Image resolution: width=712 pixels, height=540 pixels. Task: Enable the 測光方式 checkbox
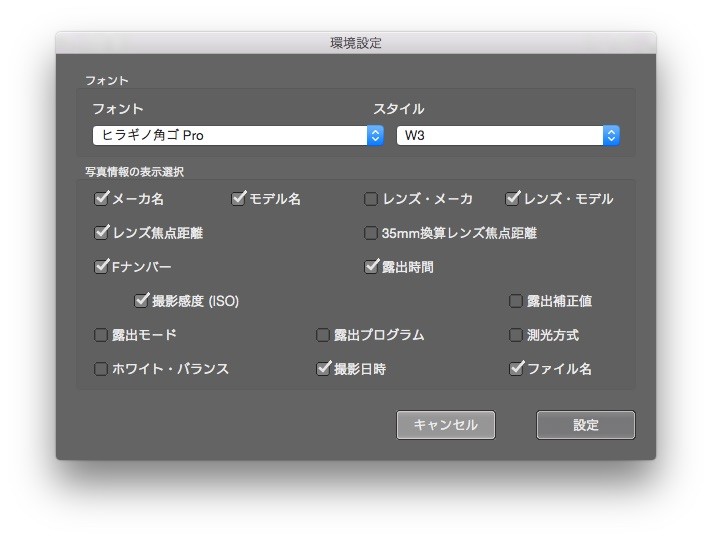click(515, 335)
